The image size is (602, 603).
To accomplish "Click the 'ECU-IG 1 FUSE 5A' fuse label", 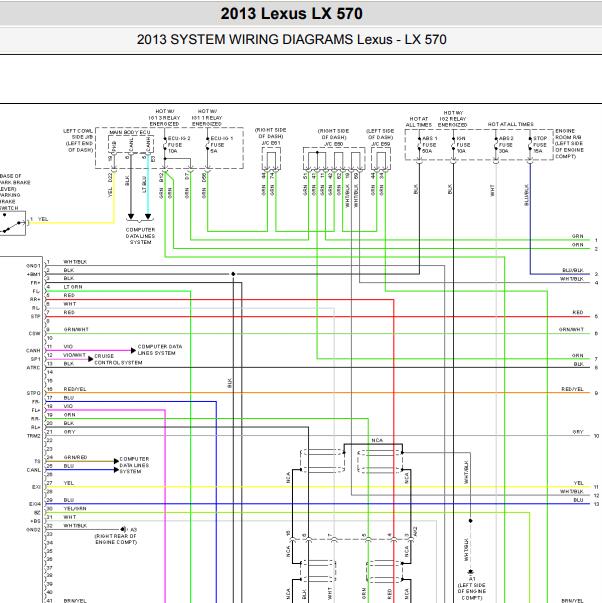I will (221, 145).
